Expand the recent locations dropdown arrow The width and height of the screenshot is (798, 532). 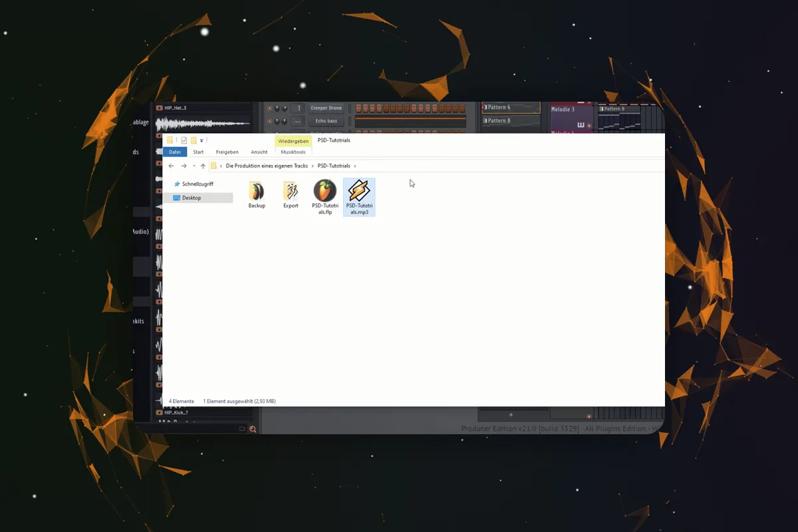(x=194, y=166)
